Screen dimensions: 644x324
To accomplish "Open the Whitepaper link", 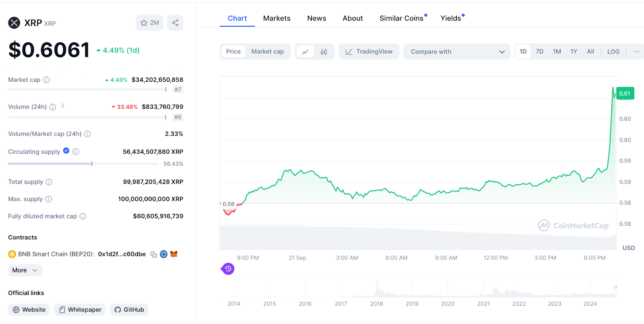I will pos(80,310).
